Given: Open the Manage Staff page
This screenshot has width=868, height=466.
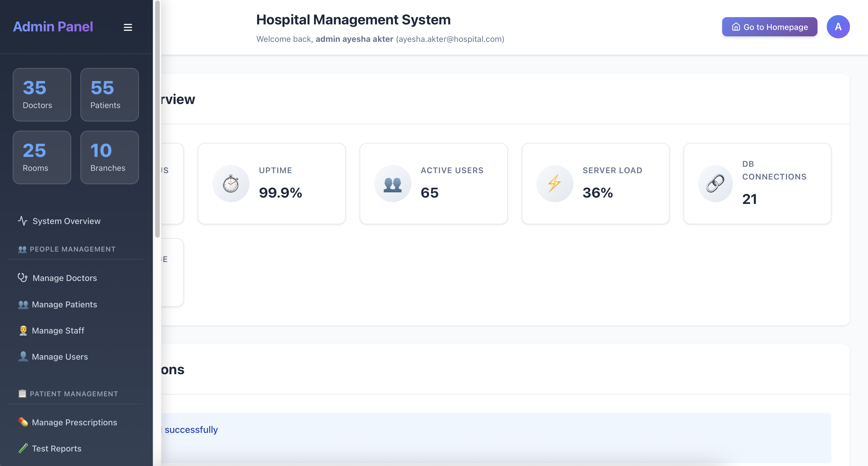Looking at the screenshot, I should coord(58,331).
